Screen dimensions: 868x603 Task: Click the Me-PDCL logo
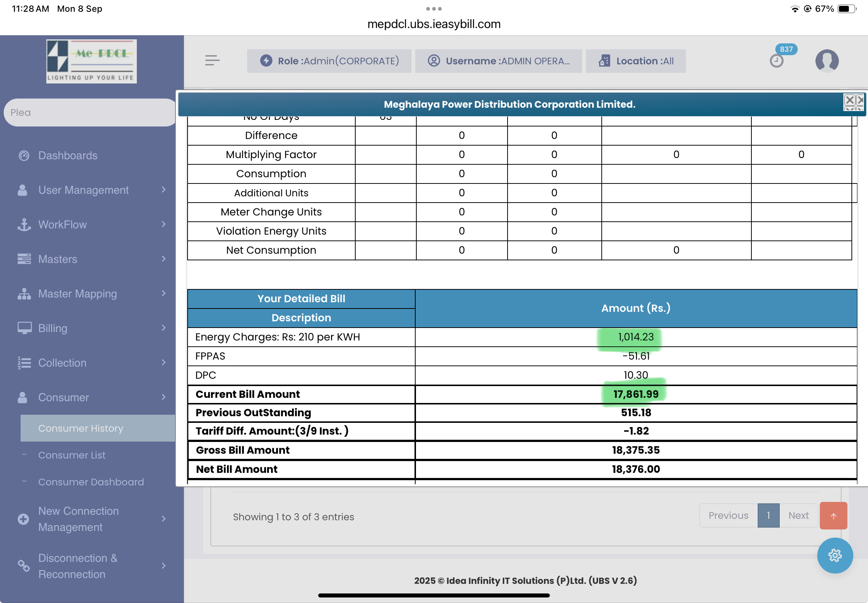(92, 61)
